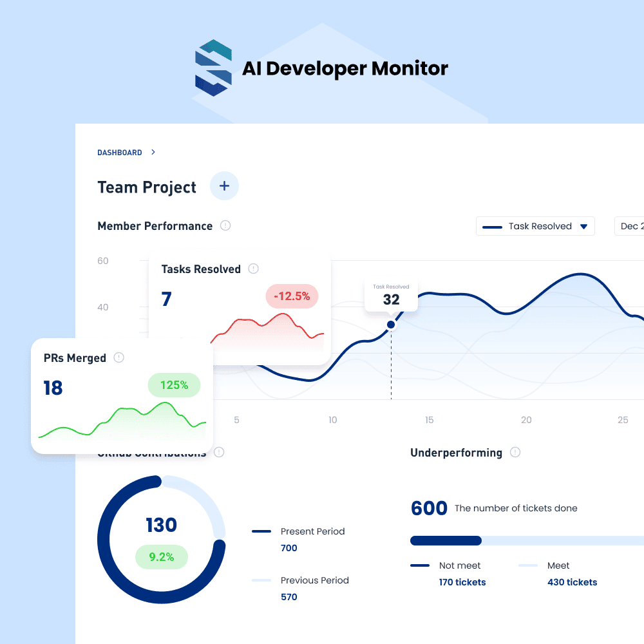Click the PRs Merged info icon
This screenshot has width=644, height=644.
(118, 357)
